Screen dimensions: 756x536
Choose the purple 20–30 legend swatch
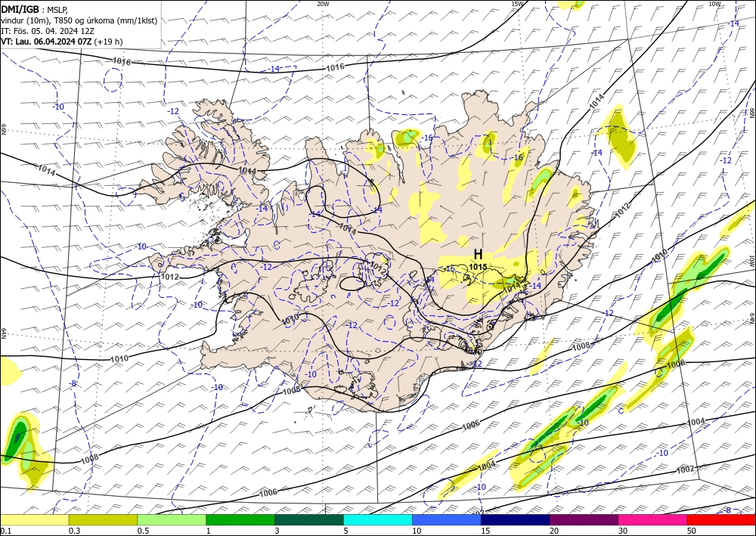click(x=584, y=520)
